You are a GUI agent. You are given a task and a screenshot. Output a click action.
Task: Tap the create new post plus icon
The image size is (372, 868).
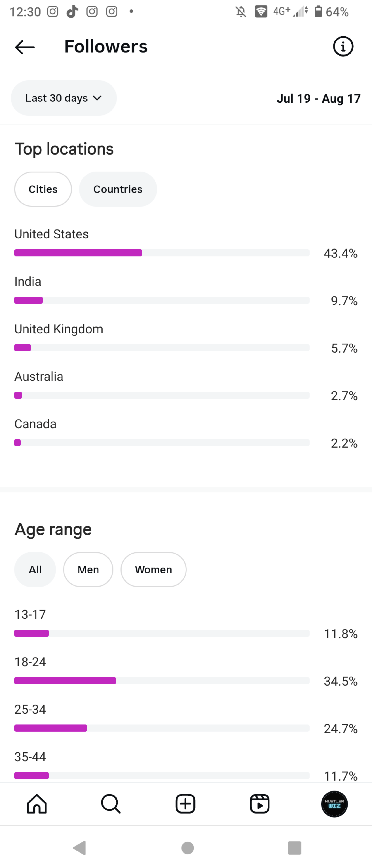tap(186, 804)
